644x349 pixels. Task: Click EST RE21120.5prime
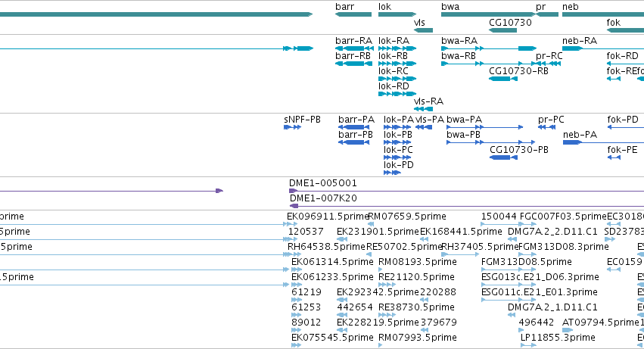pyautogui.click(x=387, y=285)
